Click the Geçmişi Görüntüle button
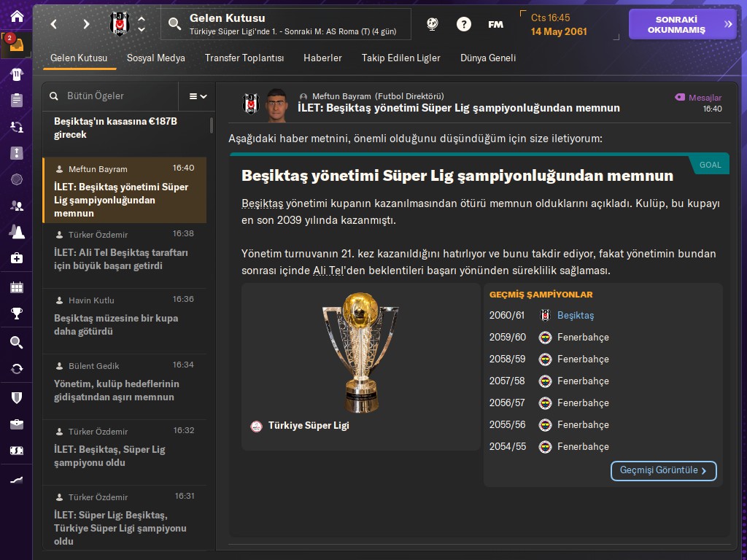This screenshot has width=747, height=560. (x=664, y=470)
